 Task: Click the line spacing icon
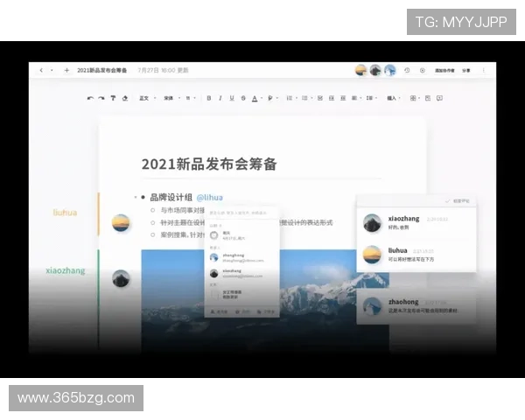point(369,98)
